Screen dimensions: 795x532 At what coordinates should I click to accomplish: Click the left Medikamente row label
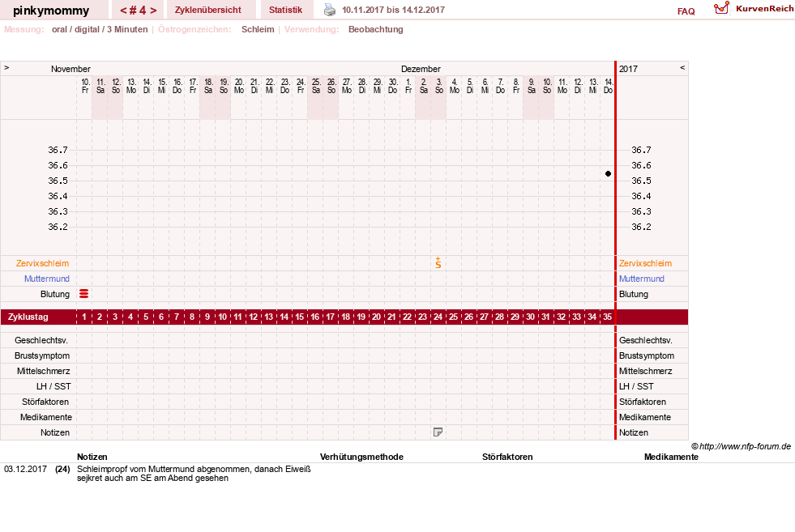[46, 418]
